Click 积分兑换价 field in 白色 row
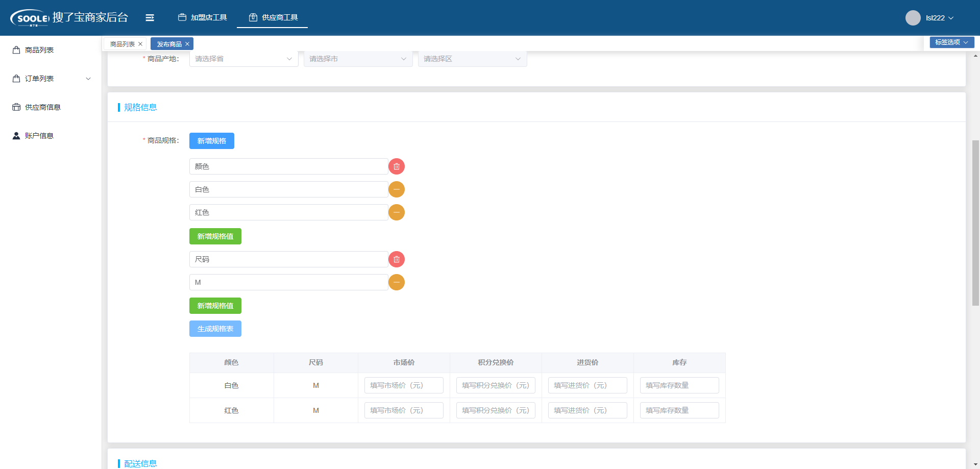Image resolution: width=980 pixels, height=469 pixels. pyautogui.click(x=496, y=385)
